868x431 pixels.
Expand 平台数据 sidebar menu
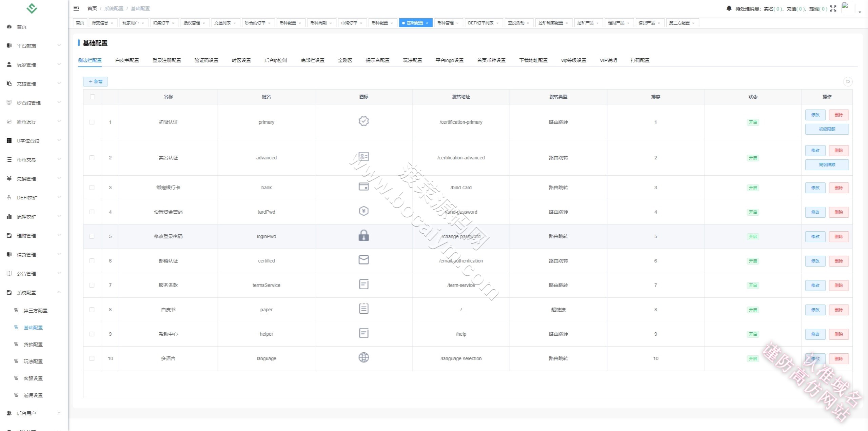34,45
